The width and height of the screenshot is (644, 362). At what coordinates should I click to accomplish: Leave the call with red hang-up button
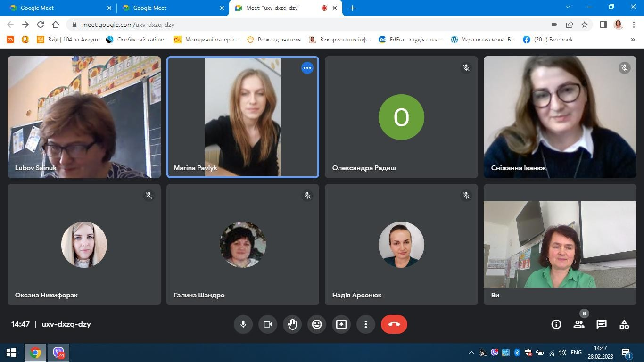click(394, 324)
